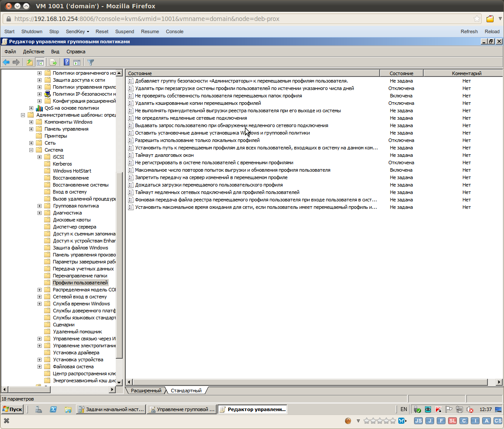Go up one level with the folder icon
The height and width of the screenshot is (429, 504).
30,62
